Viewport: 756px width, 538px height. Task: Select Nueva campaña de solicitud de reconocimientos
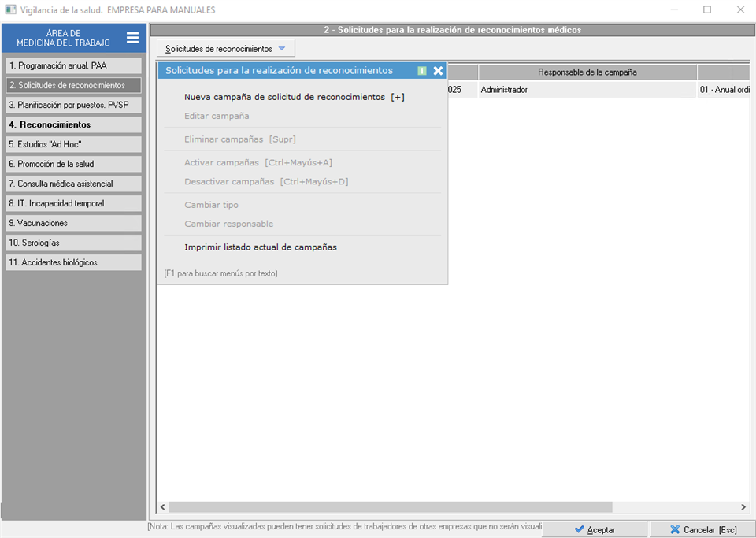point(294,98)
